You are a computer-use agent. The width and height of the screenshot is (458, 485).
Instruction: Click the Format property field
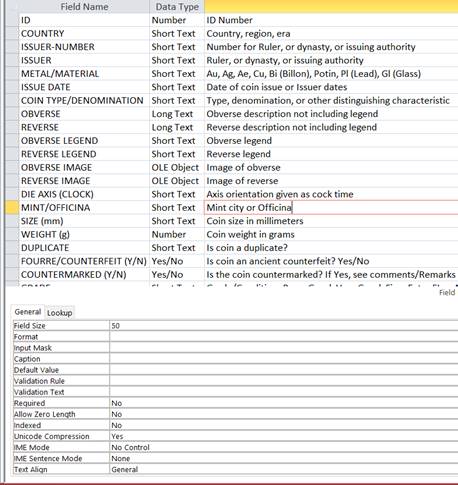(283, 337)
